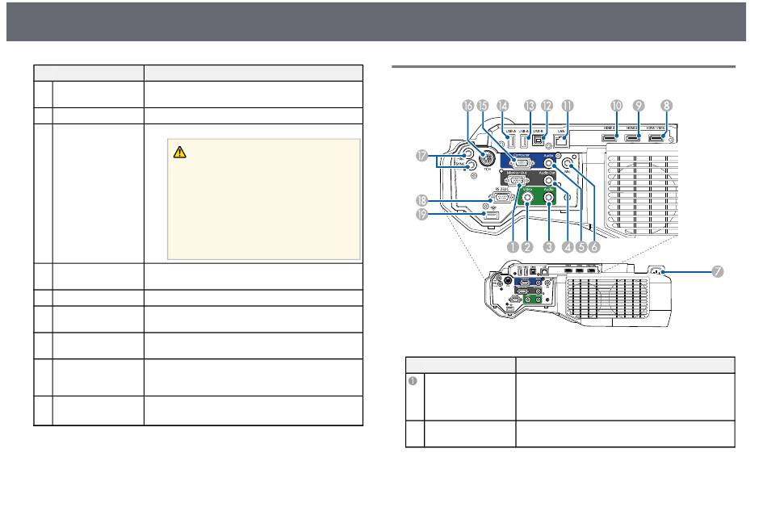Click the number 1 bullet in the lower table

(x=413, y=380)
